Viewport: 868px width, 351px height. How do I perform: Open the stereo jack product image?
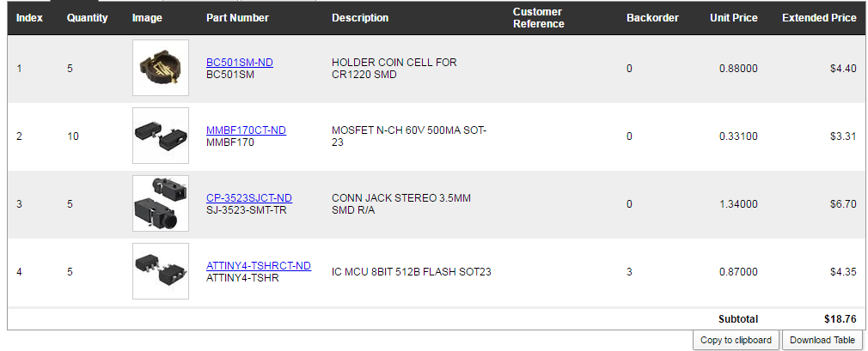click(x=161, y=203)
